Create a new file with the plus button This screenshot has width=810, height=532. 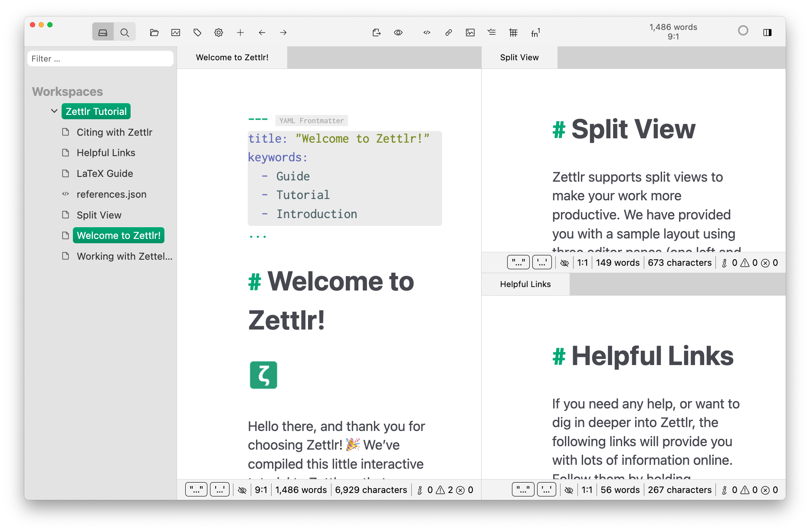click(x=240, y=32)
